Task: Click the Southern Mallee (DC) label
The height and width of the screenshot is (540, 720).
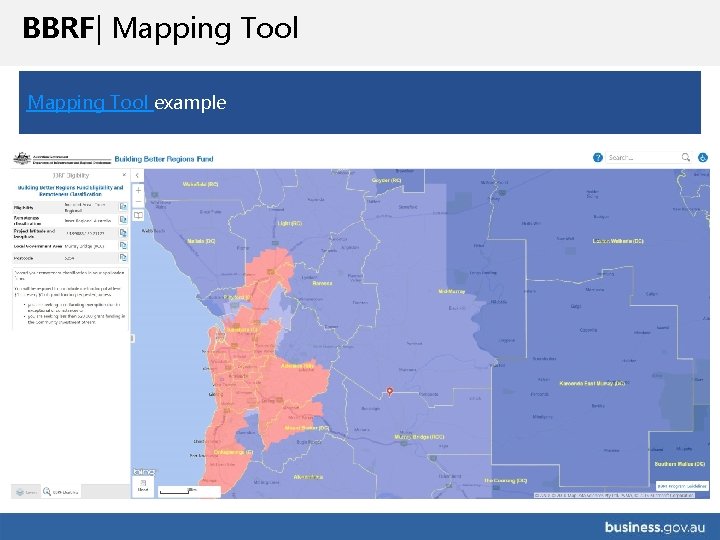Action: 680,464
